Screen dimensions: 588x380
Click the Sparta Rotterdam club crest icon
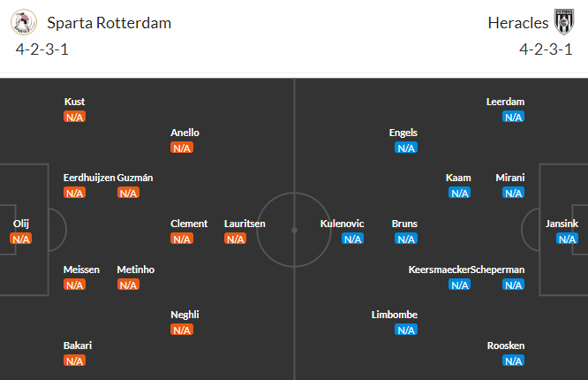click(x=25, y=22)
